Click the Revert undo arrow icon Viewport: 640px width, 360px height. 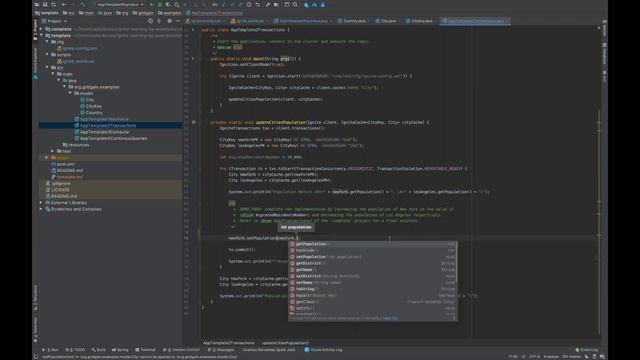258,4
